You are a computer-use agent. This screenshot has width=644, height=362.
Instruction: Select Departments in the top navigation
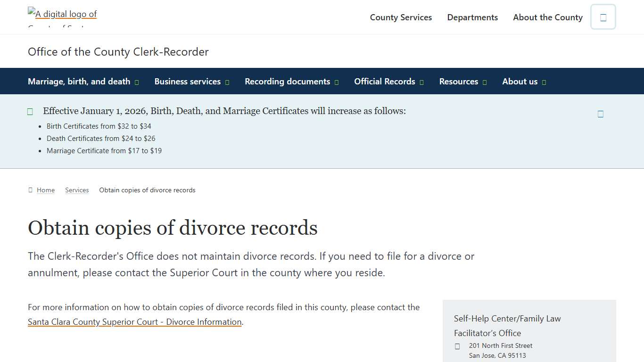pos(472,17)
